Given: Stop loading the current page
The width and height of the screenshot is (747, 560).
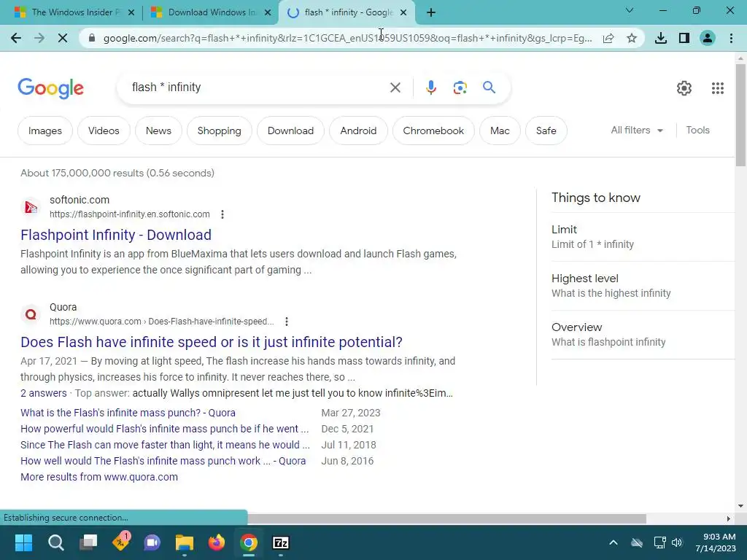Looking at the screenshot, I should click(x=63, y=38).
